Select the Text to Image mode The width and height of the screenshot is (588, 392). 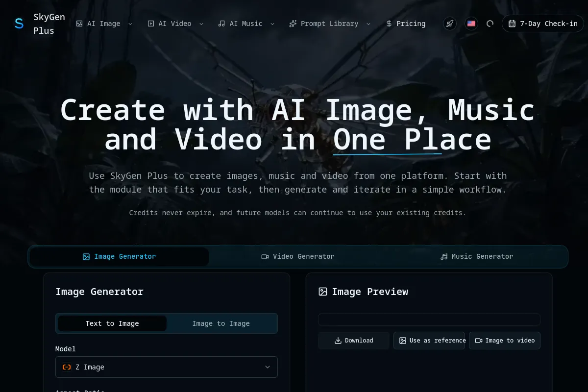(112, 323)
